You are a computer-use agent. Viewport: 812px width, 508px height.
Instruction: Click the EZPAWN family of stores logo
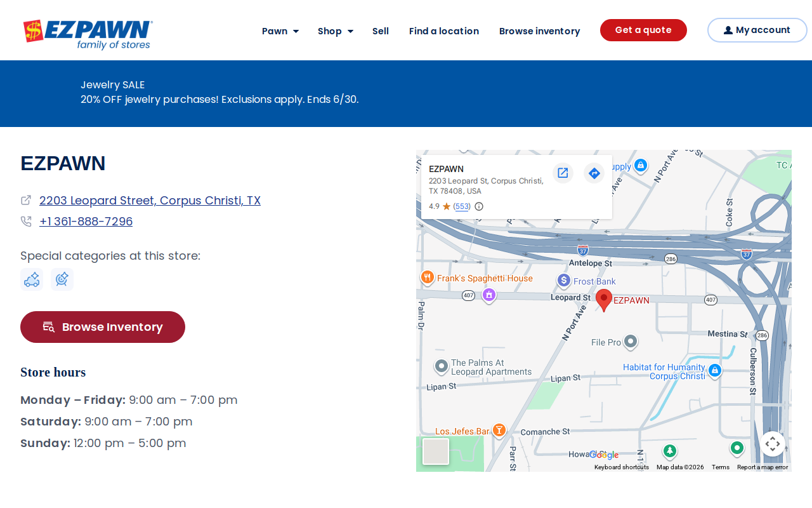coord(88,34)
